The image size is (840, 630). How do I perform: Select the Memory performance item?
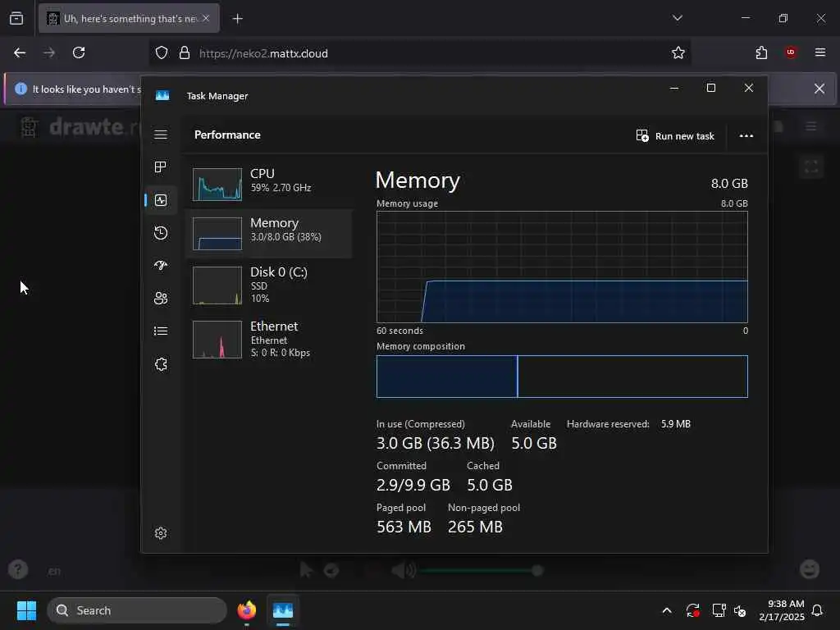[x=269, y=234]
